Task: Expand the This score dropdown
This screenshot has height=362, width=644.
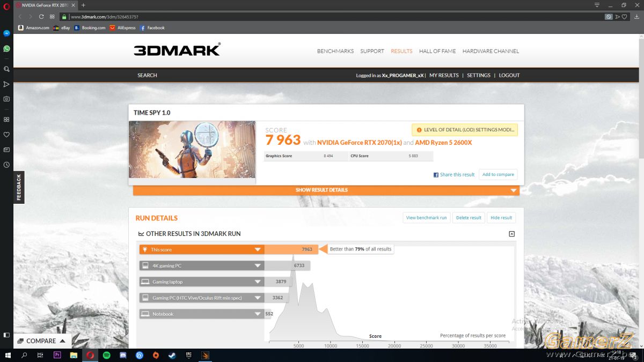Action: pos(258,249)
